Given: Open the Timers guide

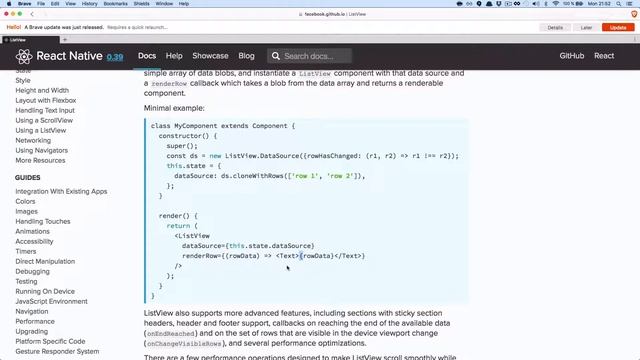Looking at the screenshot, I should [x=26, y=251].
